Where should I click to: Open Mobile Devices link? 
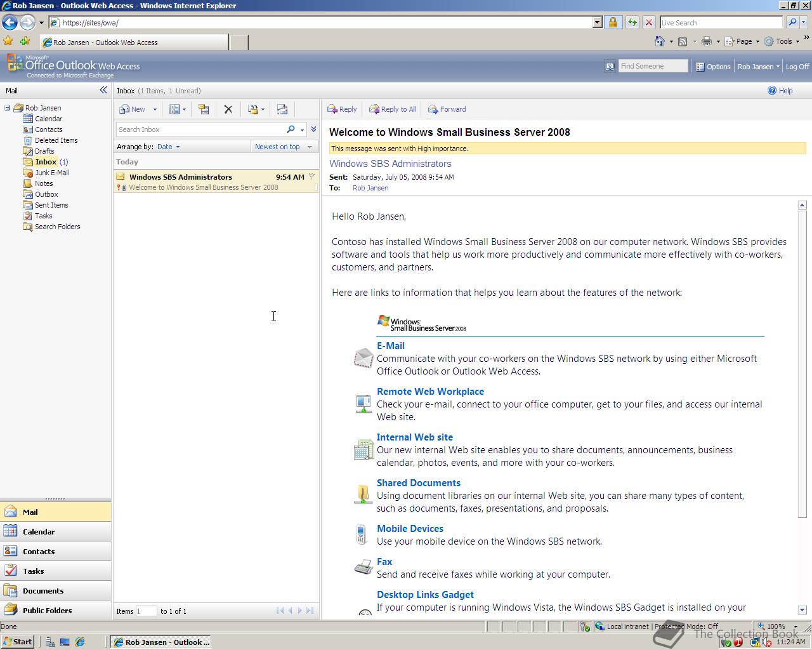click(x=410, y=529)
